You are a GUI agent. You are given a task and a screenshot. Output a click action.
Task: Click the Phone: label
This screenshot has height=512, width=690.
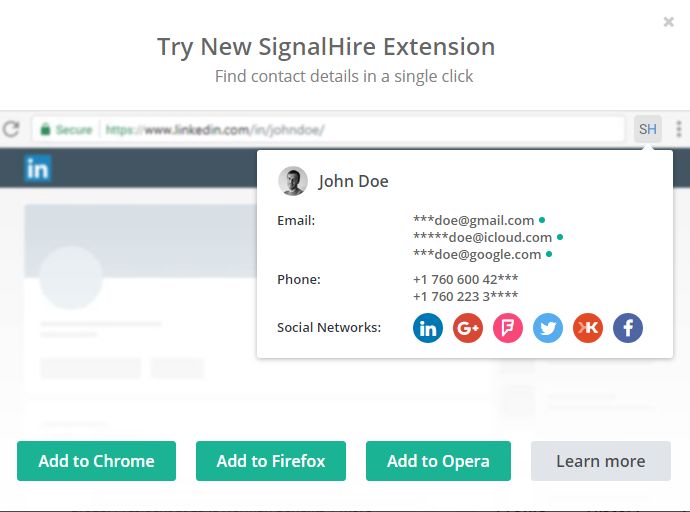tap(299, 279)
